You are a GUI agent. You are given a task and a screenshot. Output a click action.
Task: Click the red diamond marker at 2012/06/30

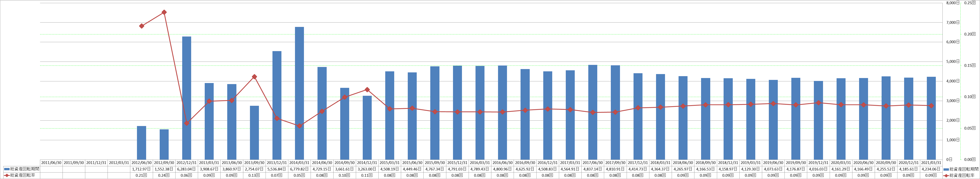(x=142, y=26)
